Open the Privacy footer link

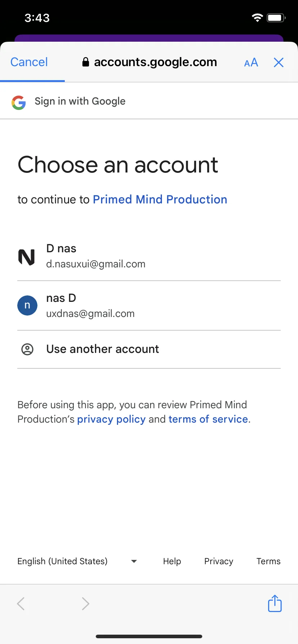tap(219, 561)
